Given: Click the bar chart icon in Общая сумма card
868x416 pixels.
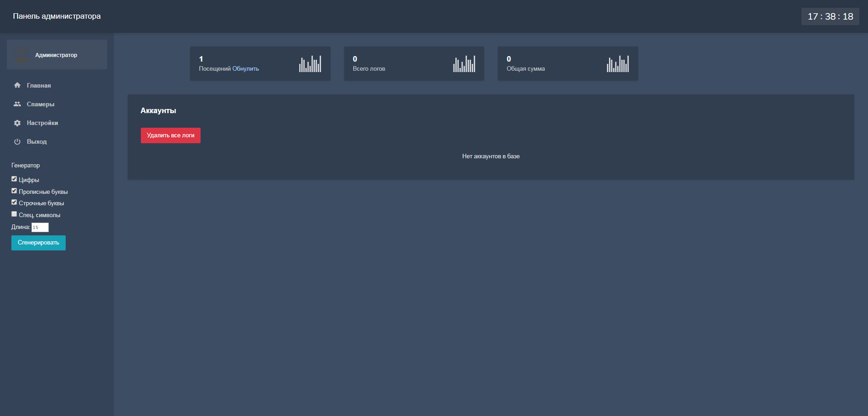Looking at the screenshot, I should (x=618, y=64).
